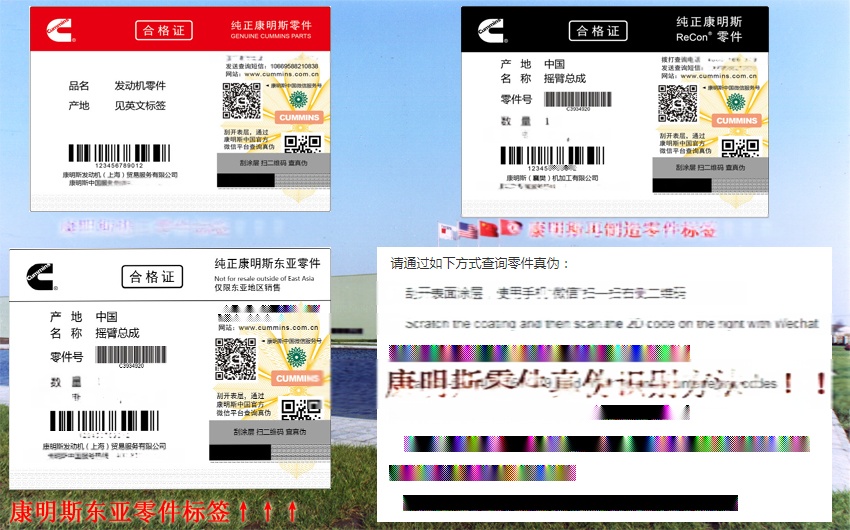Click the gray 刮涂层 扫二维码 bar on the East Asia label

(x=270, y=432)
